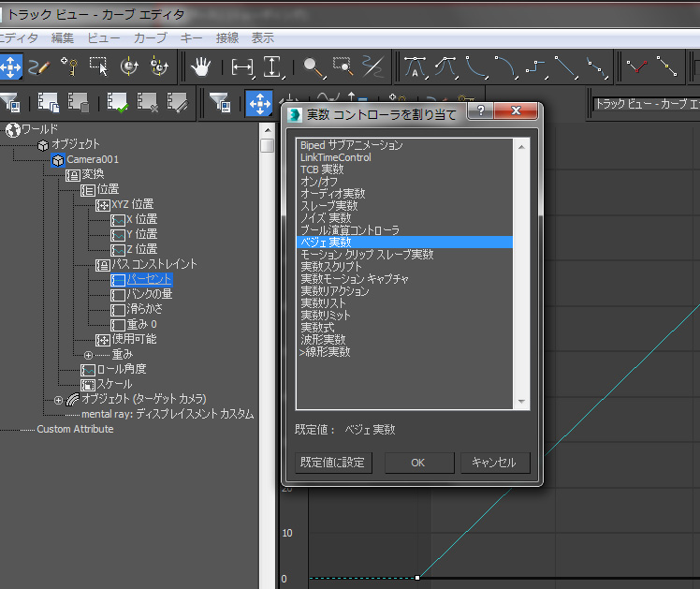Select the Region Keys tool

coord(99,67)
